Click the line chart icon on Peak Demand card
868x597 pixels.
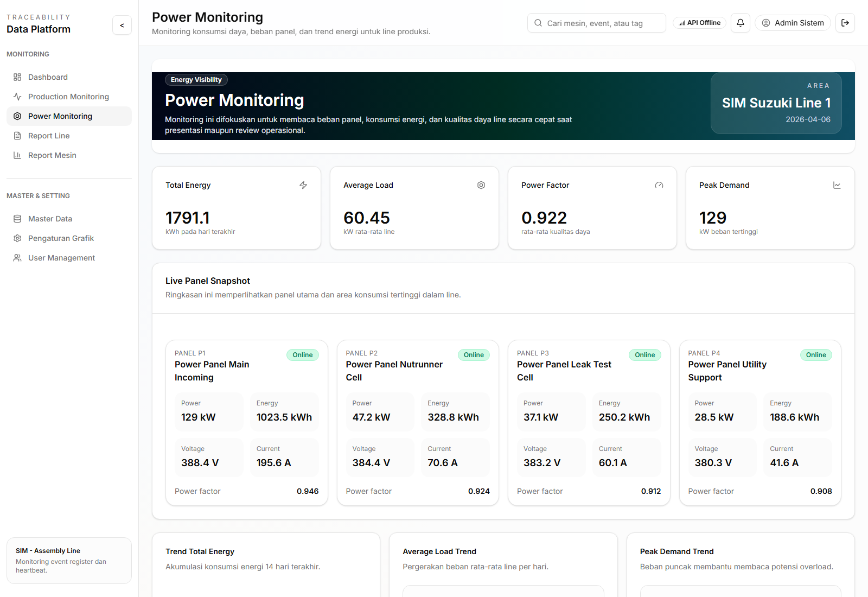837,185
